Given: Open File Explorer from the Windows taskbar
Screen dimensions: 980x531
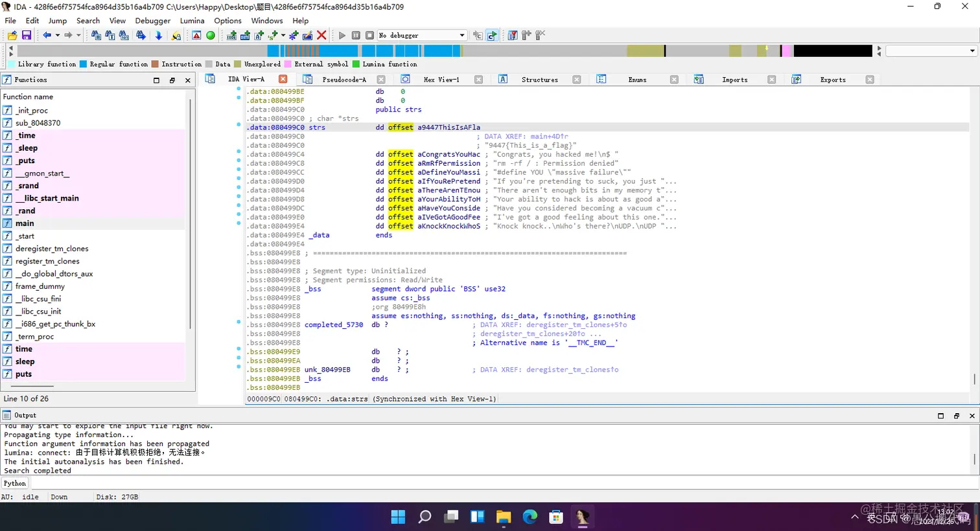Looking at the screenshot, I should pos(504,517).
